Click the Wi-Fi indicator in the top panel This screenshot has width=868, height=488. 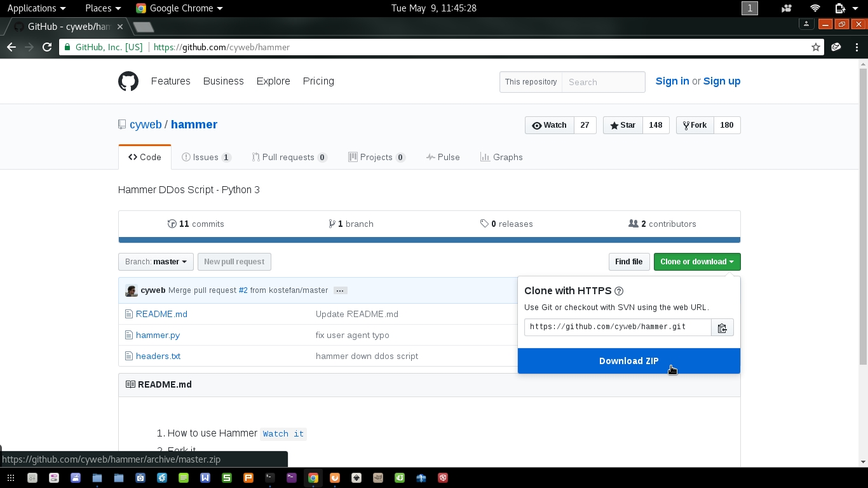click(x=815, y=8)
